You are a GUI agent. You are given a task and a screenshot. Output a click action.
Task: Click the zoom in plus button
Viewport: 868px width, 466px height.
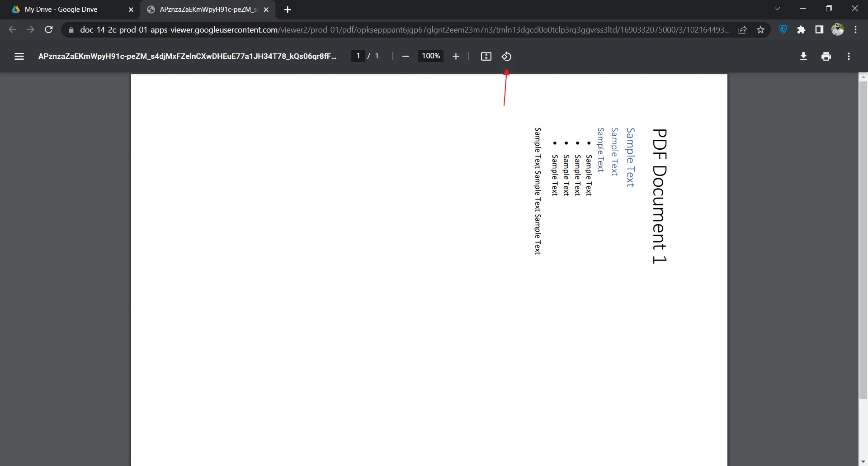coord(456,57)
